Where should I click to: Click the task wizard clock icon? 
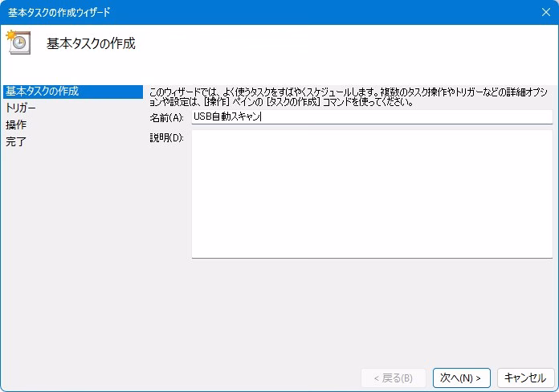coord(18,43)
